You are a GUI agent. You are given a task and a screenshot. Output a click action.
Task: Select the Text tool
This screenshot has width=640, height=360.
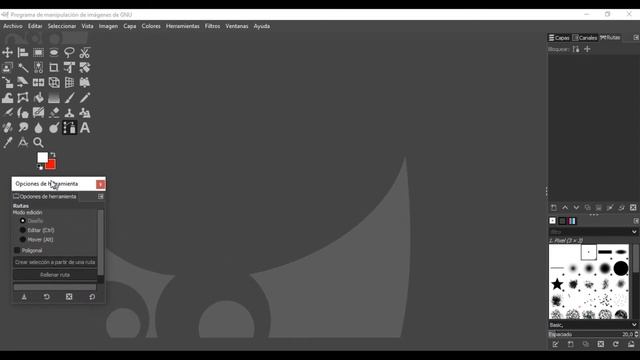(84, 128)
